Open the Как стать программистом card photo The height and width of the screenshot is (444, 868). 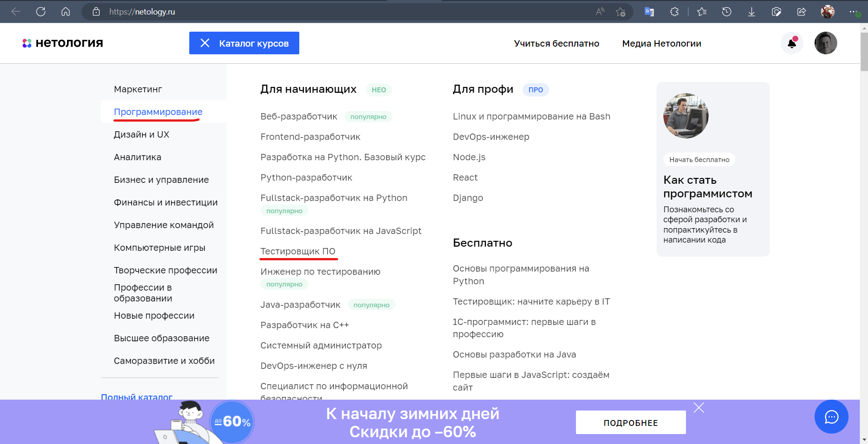tap(686, 116)
